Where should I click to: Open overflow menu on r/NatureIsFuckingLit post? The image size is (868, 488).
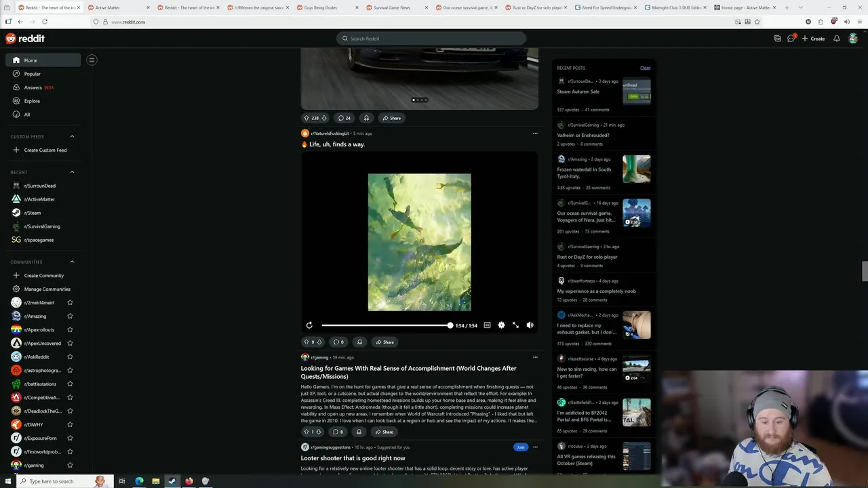(x=534, y=134)
